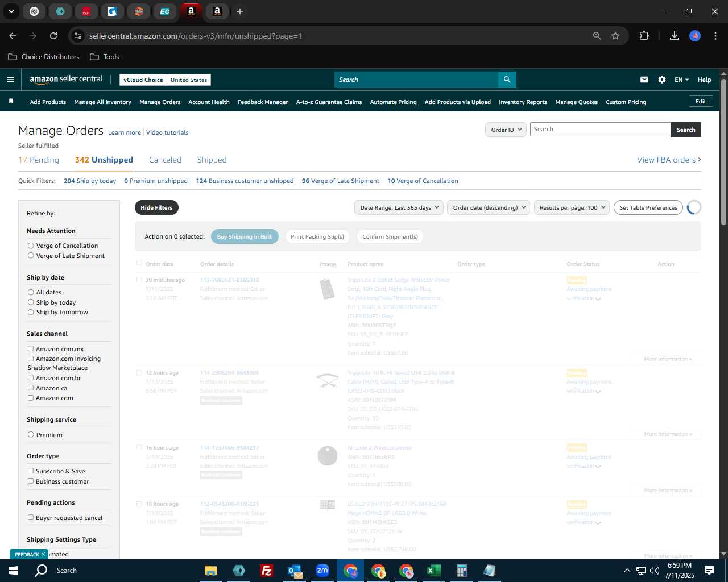Open the Seller Central hamburger menu
Image resolution: width=728 pixels, height=582 pixels.
tap(10, 80)
